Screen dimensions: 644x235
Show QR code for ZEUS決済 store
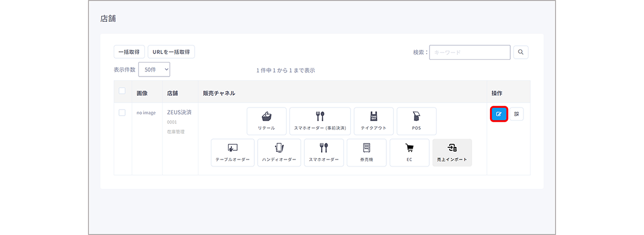(517, 114)
